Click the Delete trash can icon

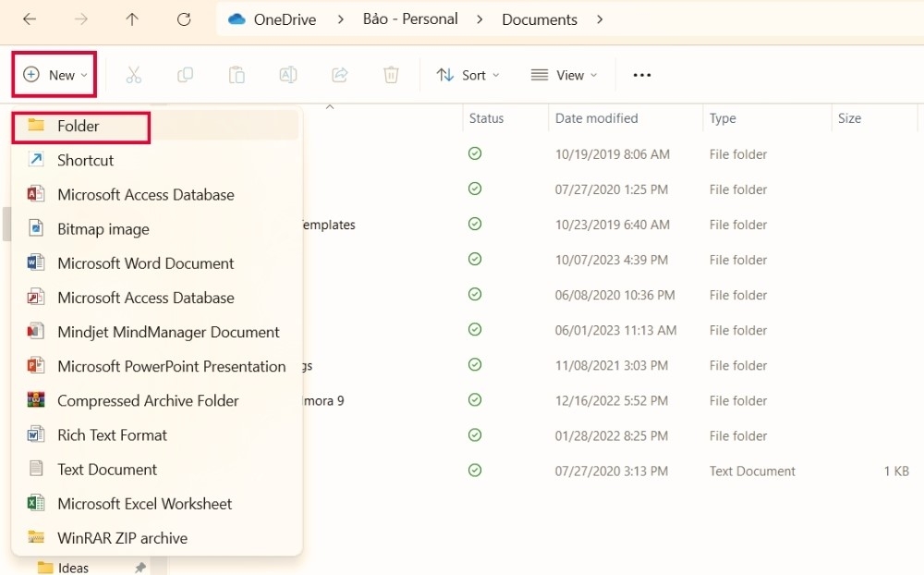click(x=392, y=75)
